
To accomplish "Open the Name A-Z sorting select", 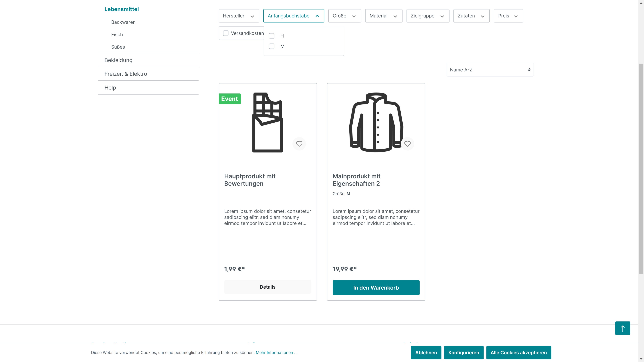I will [x=490, y=70].
